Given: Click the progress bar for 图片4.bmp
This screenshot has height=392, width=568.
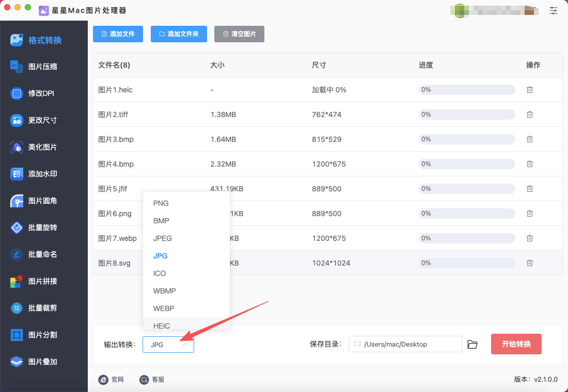Looking at the screenshot, I should pyautogui.click(x=467, y=164).
